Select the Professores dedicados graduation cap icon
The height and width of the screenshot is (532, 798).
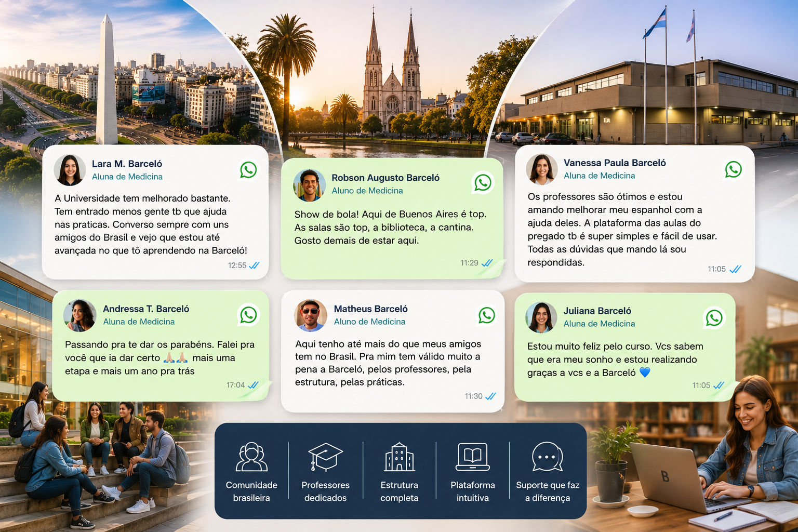[x=326, y=457]
